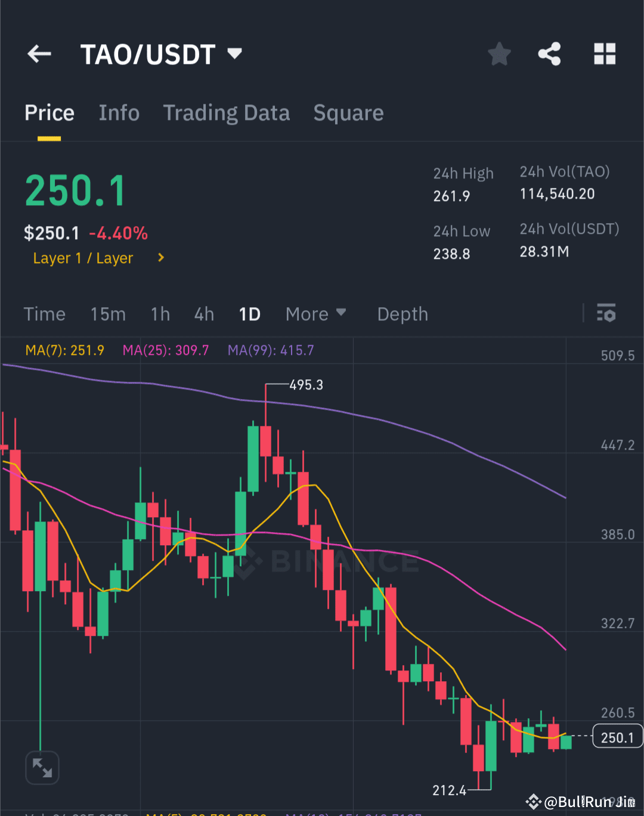Tap the 385.0 price axis label
The width and height of the screenshot is (644, 816).
(618, 534)
